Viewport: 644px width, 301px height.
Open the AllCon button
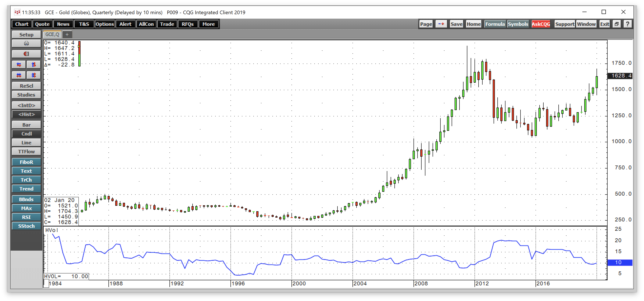click(146, 24)
